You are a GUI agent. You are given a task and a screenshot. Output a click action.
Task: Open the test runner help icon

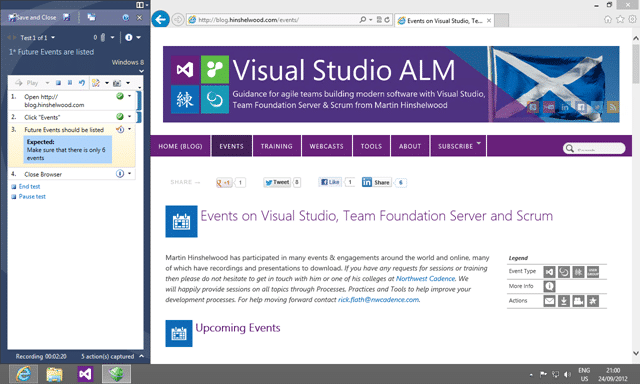click(x=126, y=18)
